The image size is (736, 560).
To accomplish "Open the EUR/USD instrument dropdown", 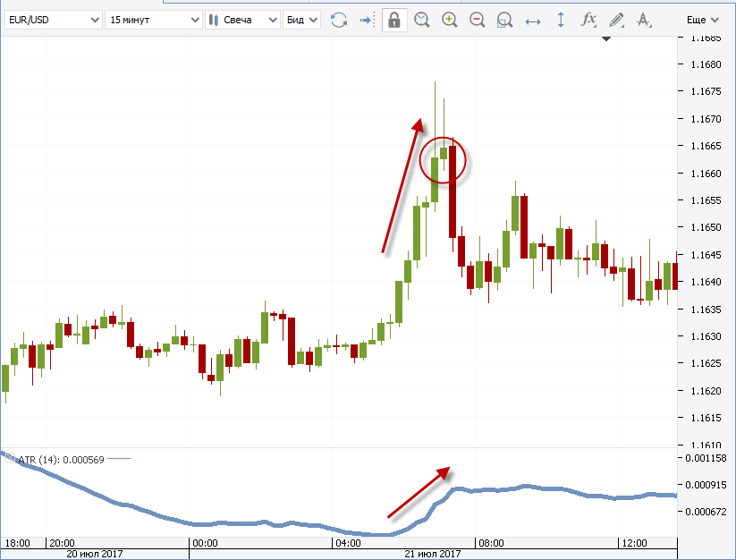I will (x=51, y=20).
